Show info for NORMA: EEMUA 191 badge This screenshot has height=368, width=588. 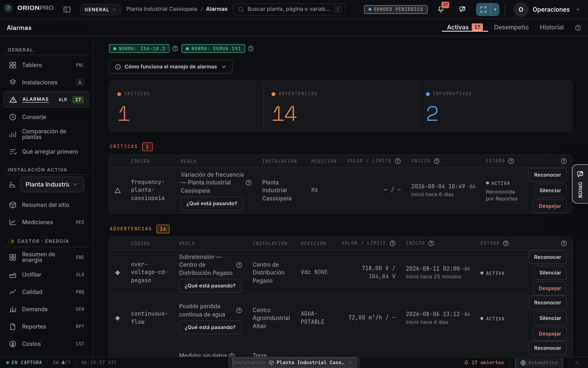251,48
